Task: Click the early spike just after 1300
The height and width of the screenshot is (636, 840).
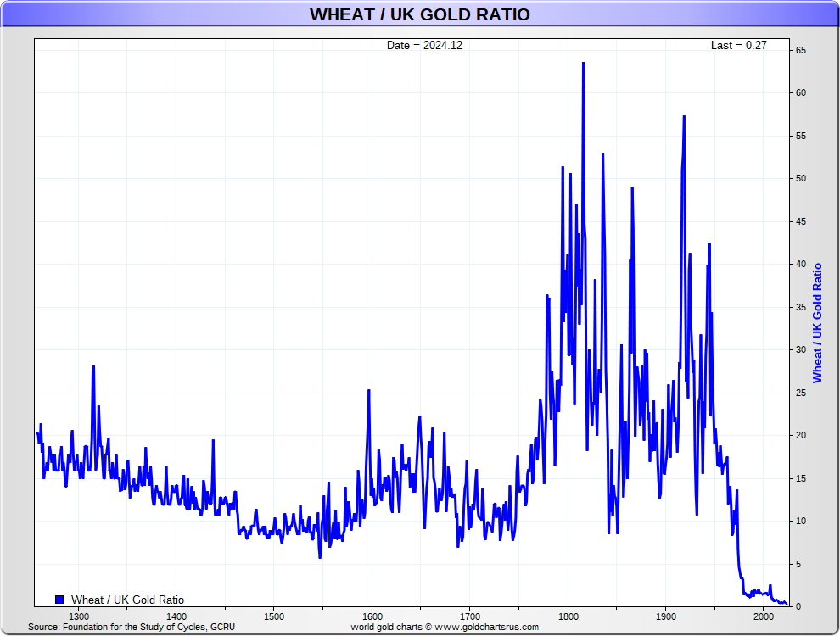Action: click(93, 366)
